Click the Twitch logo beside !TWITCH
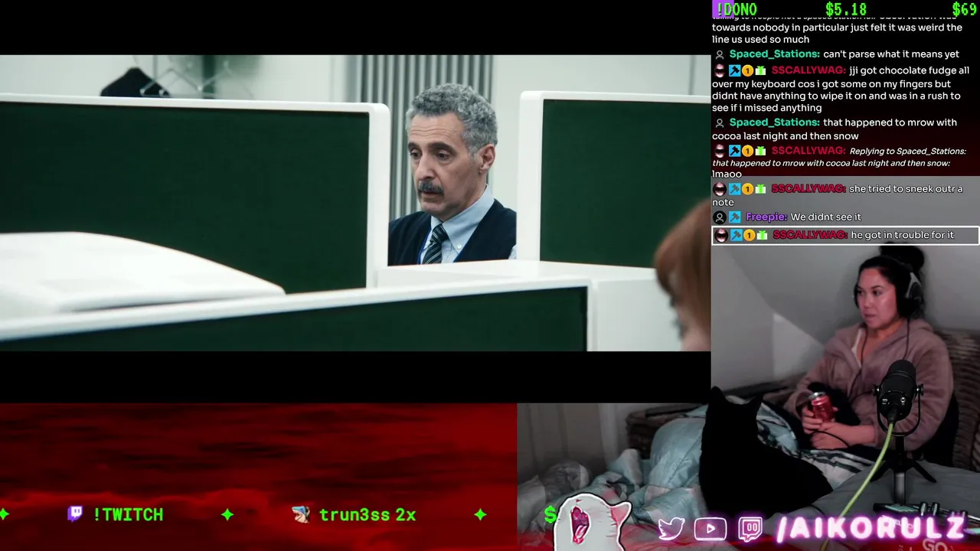 [x=75, y=514]
